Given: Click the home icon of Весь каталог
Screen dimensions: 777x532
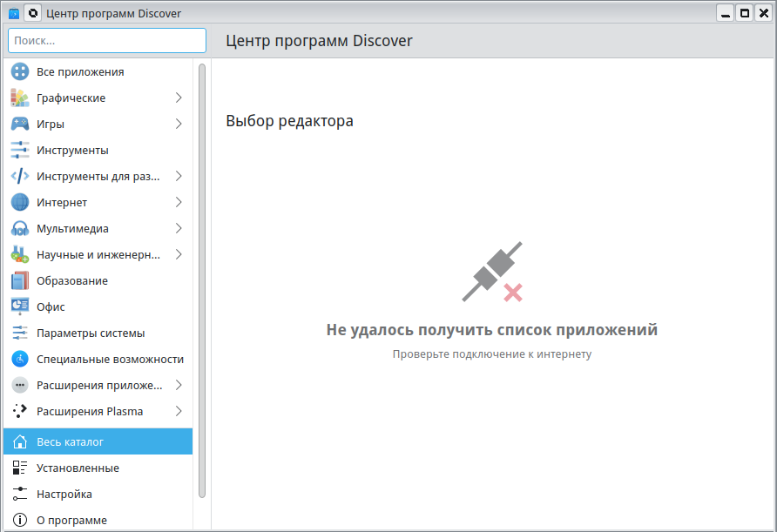Looking at the screenshot, I should 20,441.
